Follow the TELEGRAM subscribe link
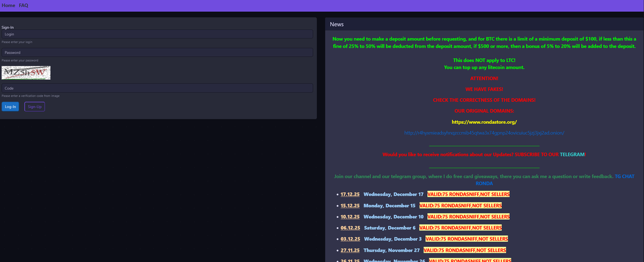 (572, 154)
